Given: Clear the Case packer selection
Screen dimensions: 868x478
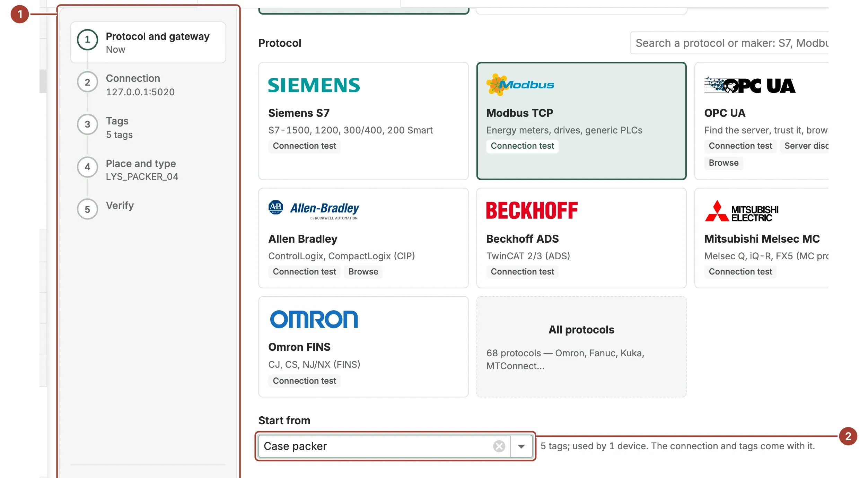Looking at the screenshot, I should [499, 446].
